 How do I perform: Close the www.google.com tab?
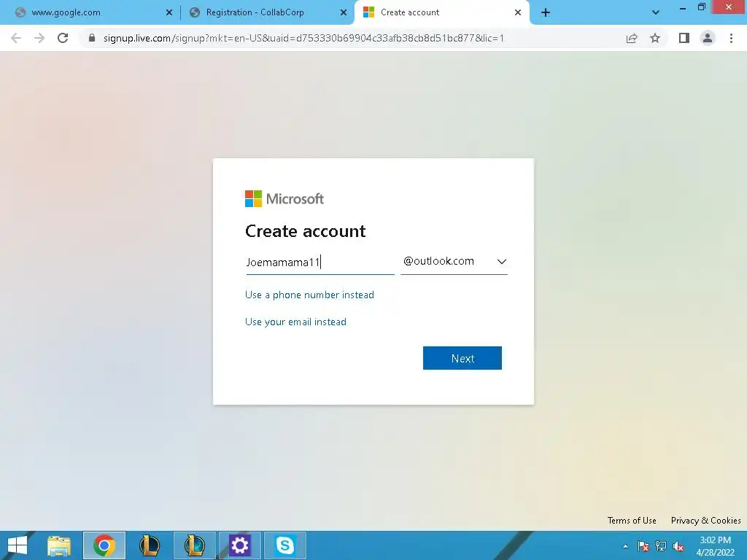(x=169, y=12)
